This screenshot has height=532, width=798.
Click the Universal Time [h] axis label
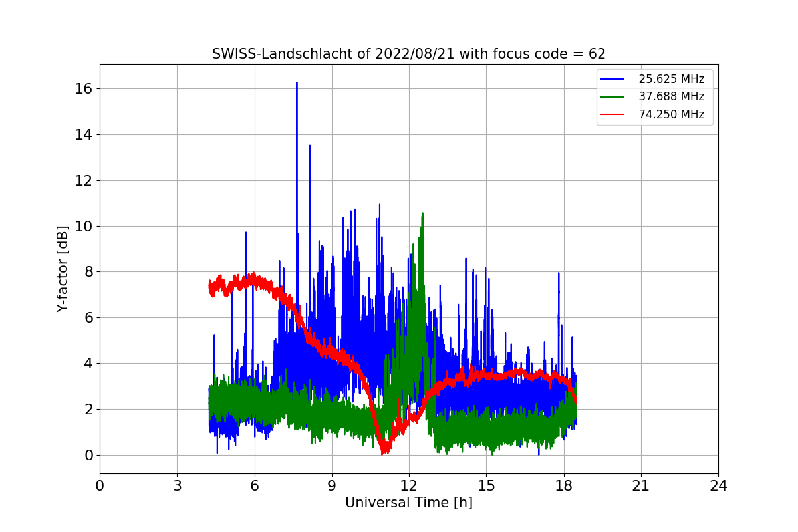click(408, 503)
